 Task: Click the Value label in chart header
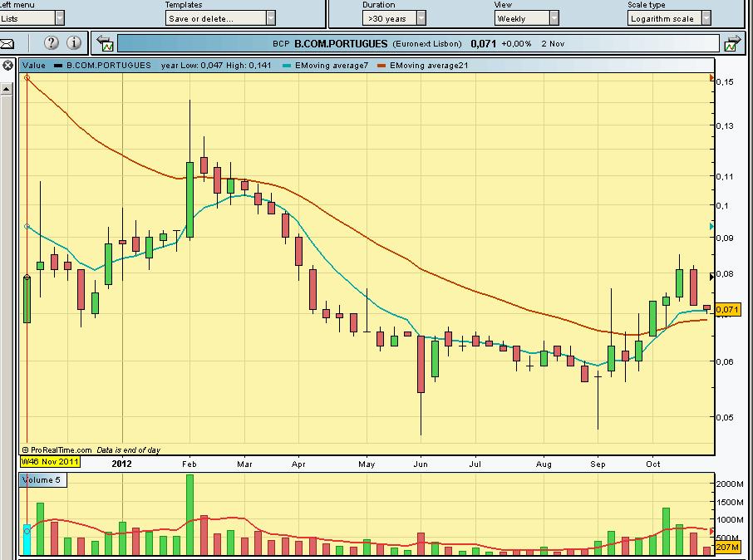tap(33, 66)
